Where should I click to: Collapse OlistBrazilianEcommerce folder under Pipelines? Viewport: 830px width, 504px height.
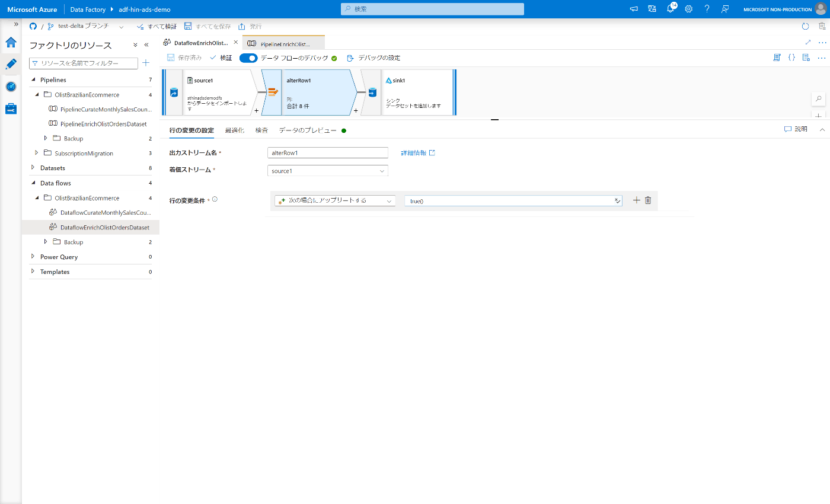37,94
